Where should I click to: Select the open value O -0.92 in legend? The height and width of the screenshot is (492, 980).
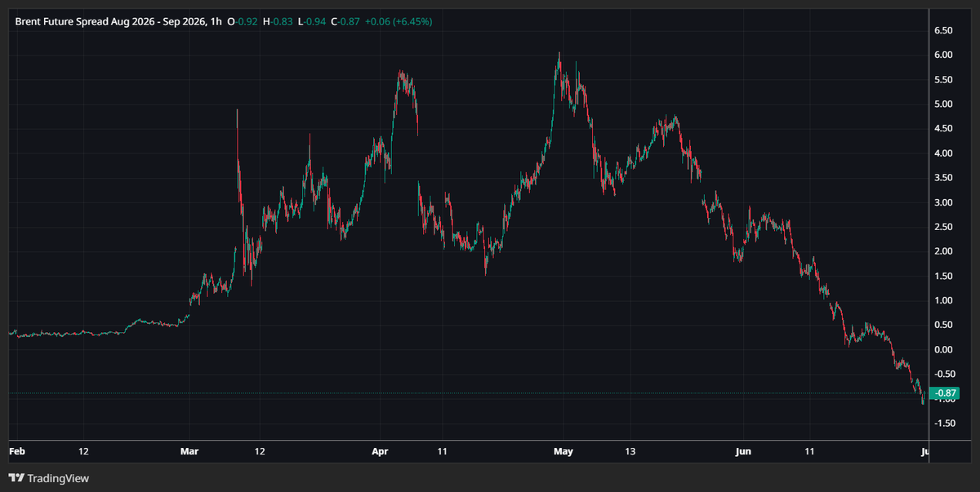243,21
